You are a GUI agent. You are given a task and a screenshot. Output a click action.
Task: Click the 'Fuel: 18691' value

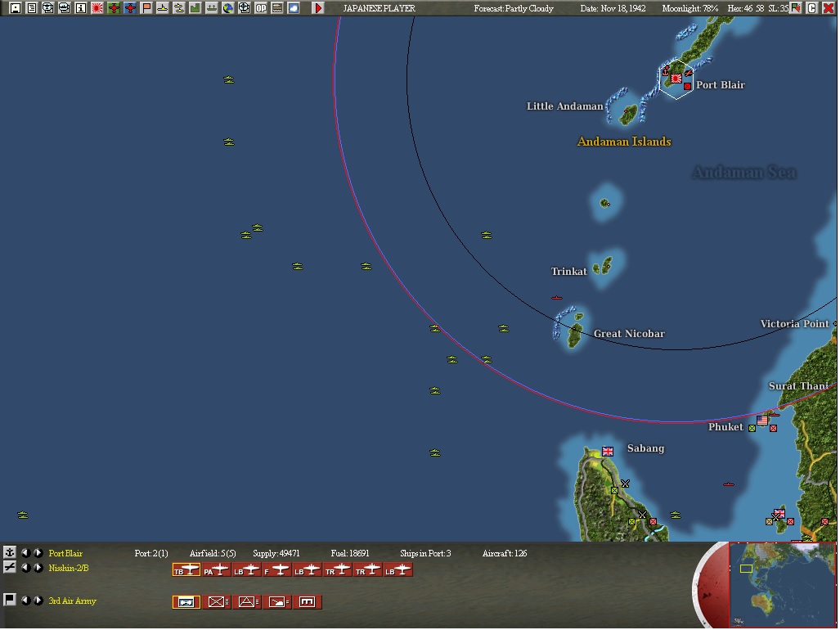[x=350, y=553]
